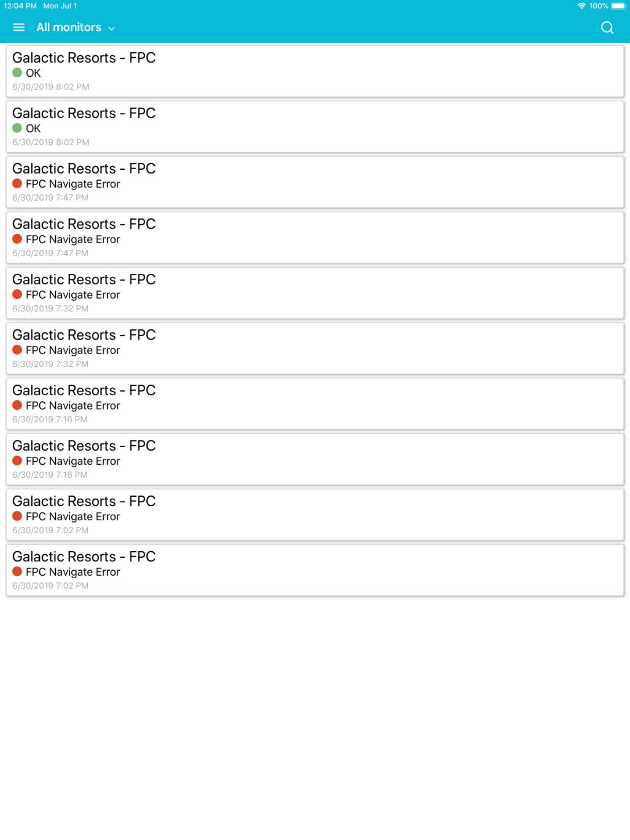Tap the 12:04 PM status bar clock
The image size is (630, 840).
(x=20, y=6)
